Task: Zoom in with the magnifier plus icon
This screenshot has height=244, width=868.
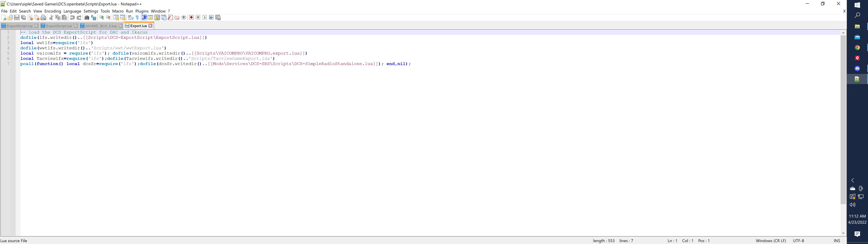Action: (x=101, y=17)
